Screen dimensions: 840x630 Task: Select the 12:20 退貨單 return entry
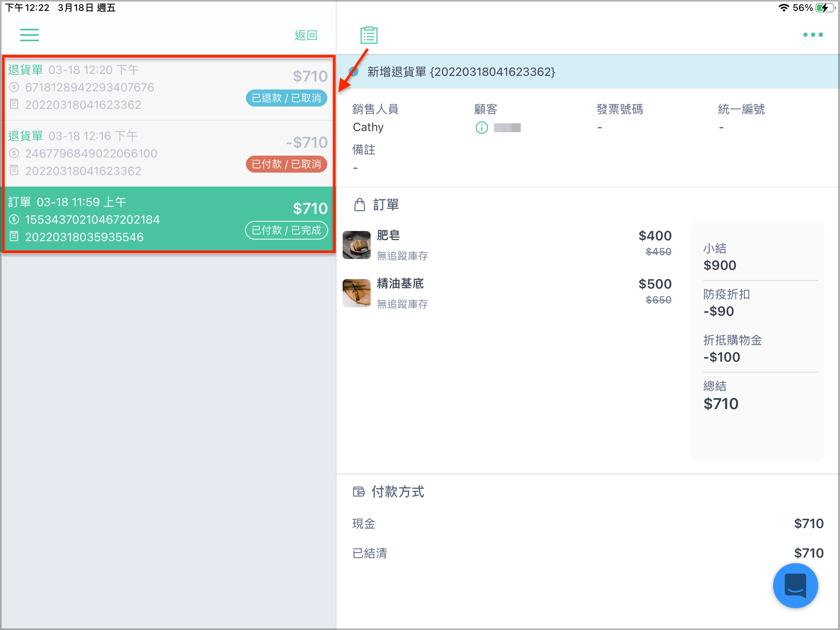click(x=168, y=88)
